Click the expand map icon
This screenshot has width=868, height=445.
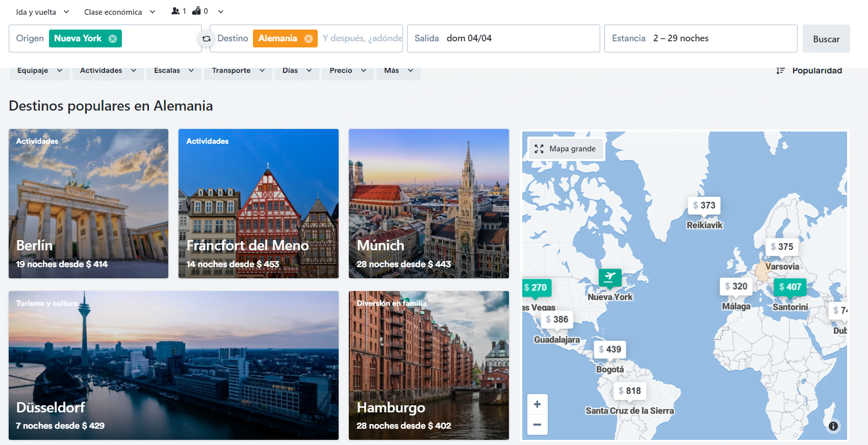point(539,149)
